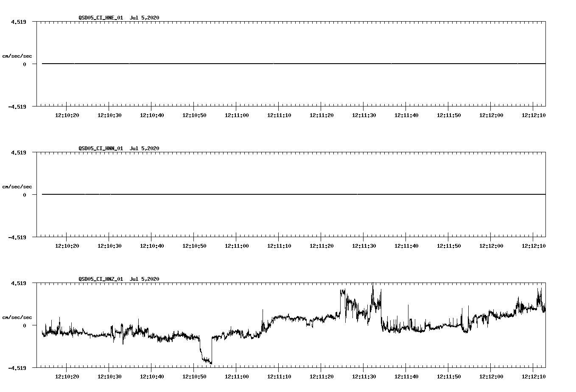Screen dimensions: 576x392
Task: Click 12:10:40 time label under HNN plot
Action: [x=152, y=246]
